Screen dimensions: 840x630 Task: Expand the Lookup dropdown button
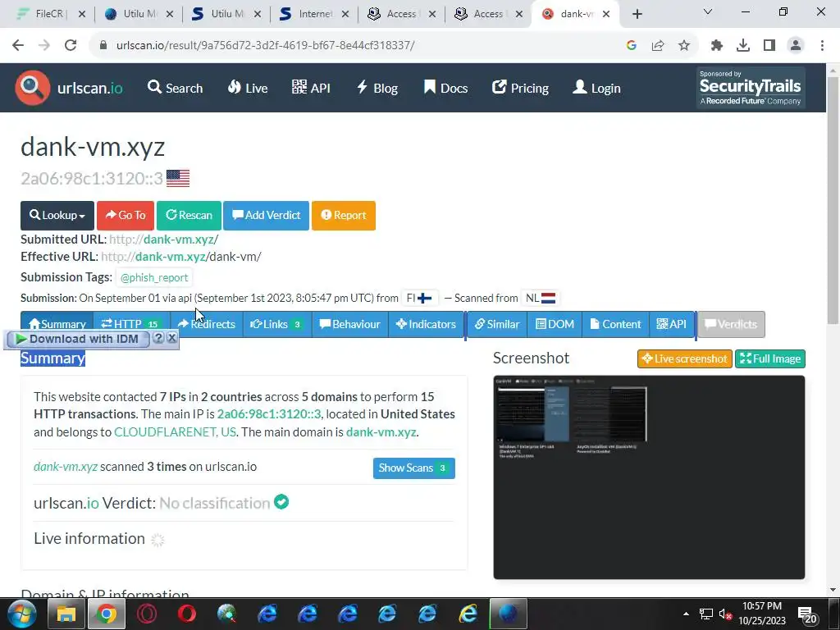[x=57, y=216]
